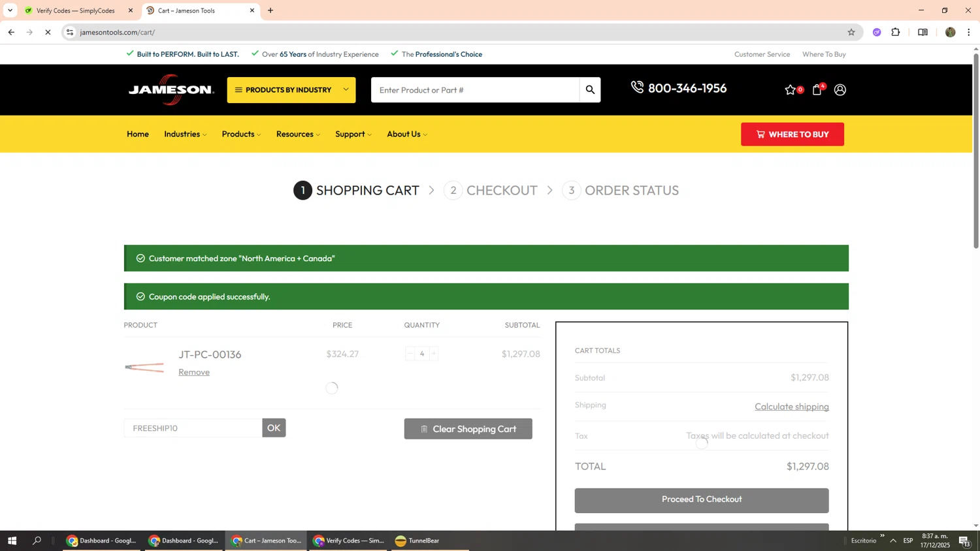Open Chrome three-dot menu

point(969,32)
